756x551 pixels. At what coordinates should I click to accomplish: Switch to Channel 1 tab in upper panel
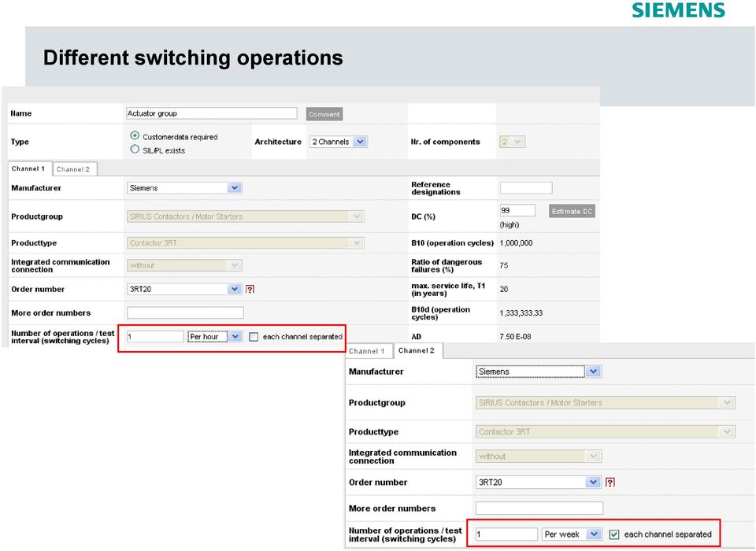click(x=29, y=168)
